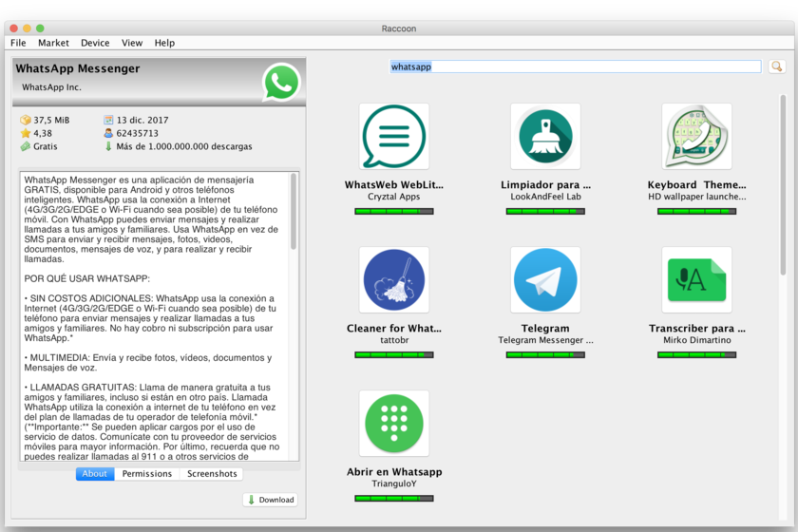Open the View menu
Screen dimensions: 798x532
pyautogui.click(x=132, y=43)
